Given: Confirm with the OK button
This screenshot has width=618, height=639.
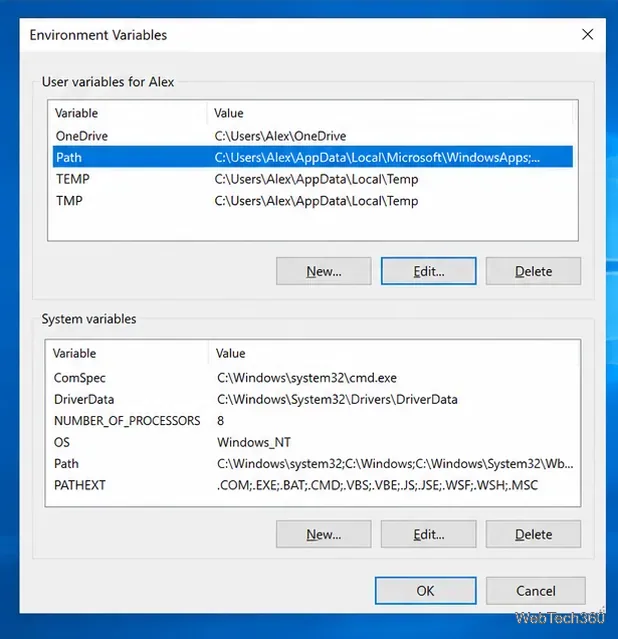Looking at the screenshot, I should pos(425,591).
